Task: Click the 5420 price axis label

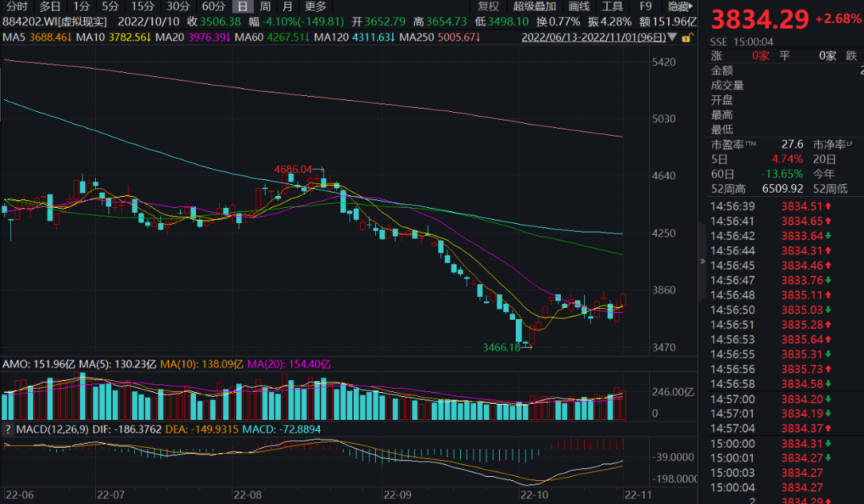Action: point(663,62)
